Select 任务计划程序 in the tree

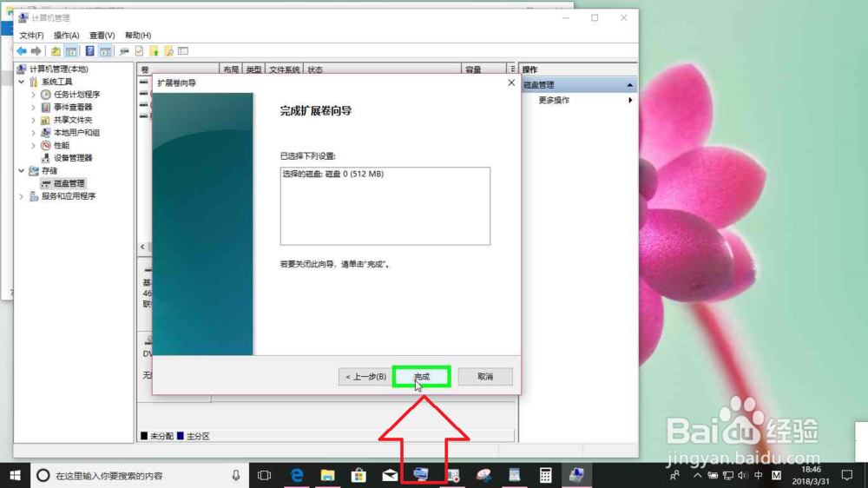[76, 95]
